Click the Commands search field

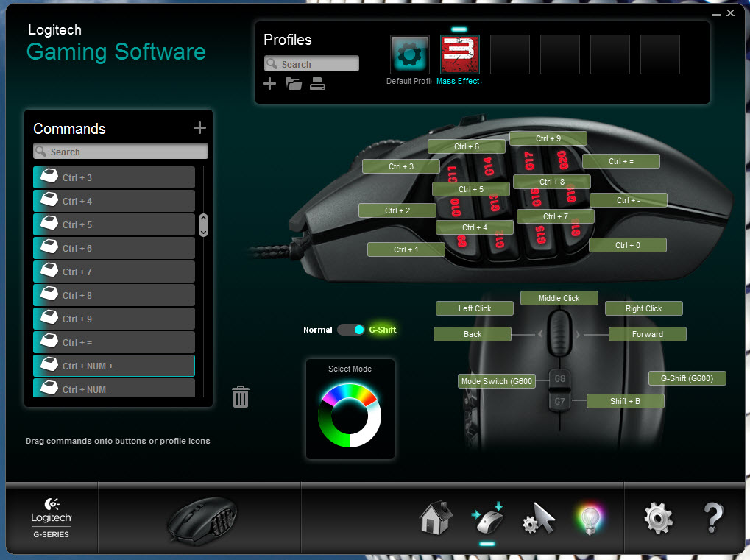click(x=121, y=151)
